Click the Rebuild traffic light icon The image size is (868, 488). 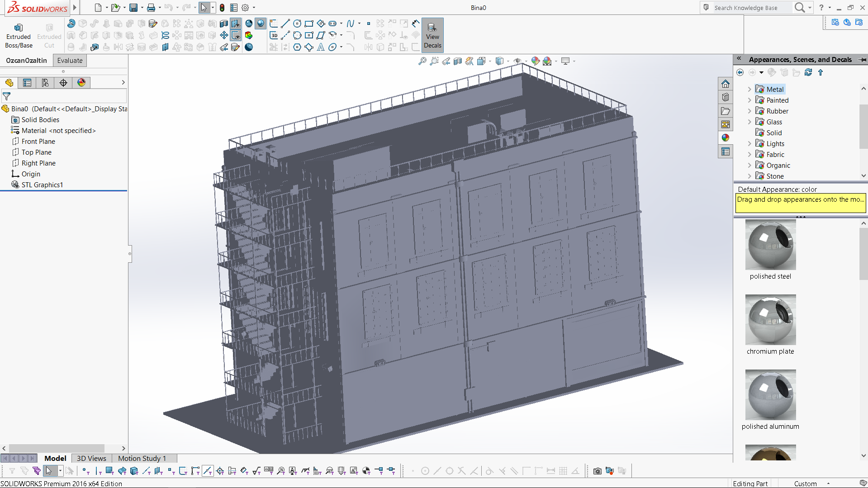tap(222, 8)
